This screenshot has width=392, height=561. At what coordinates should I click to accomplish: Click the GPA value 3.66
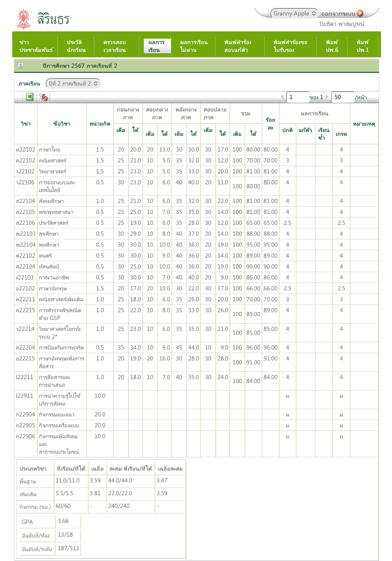click(x=63, y=521)
